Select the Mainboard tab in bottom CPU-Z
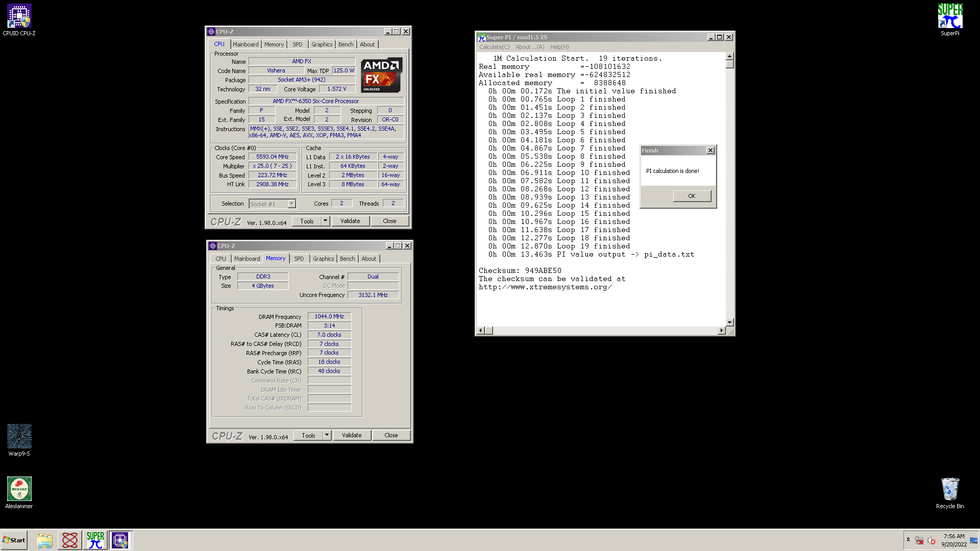This screenshot has height=551, width=980. pos(247,259)
